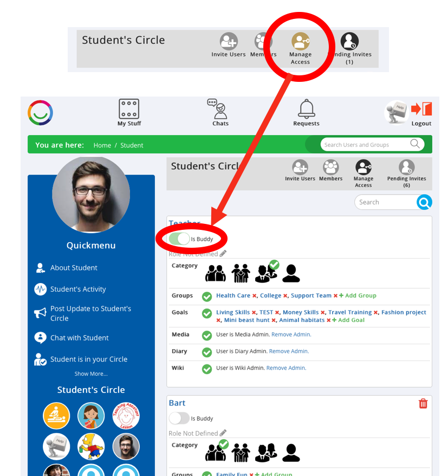The width and height of the screenshot is (448, 476).
Task: Click Student is in your Circle
Action: point(81,359)
